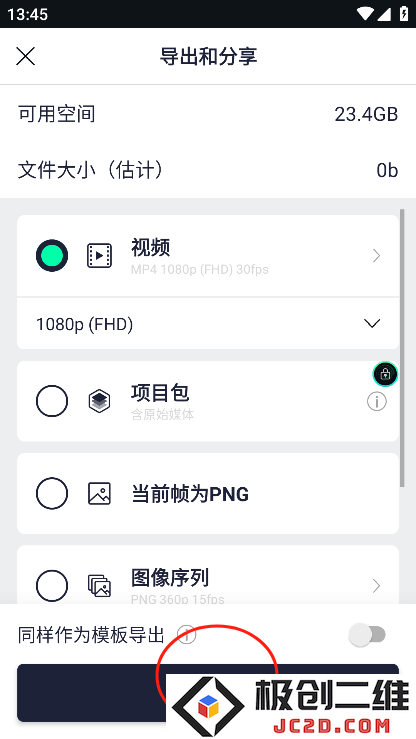Image resolution: width=416 pixels, height=739 pixels.
Task: Open the info icon beside 同样作为模板导出
Action: coord(187,635)
